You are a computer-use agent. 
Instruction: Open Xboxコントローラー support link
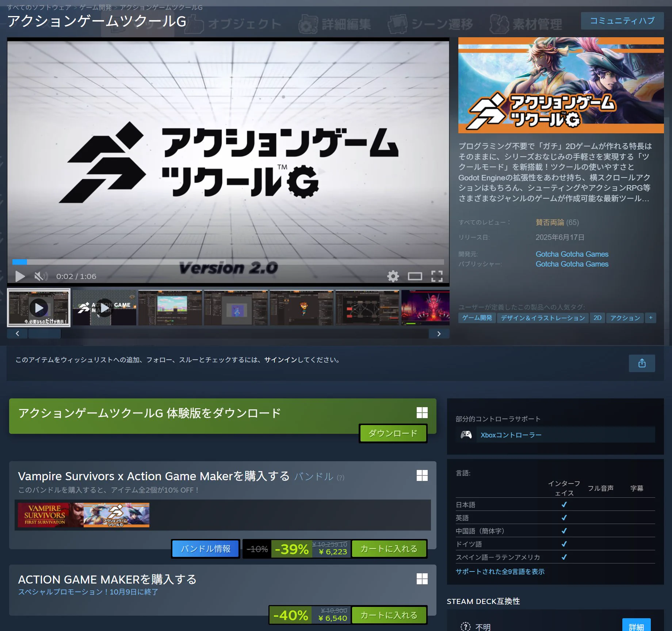tap(511, 435)
